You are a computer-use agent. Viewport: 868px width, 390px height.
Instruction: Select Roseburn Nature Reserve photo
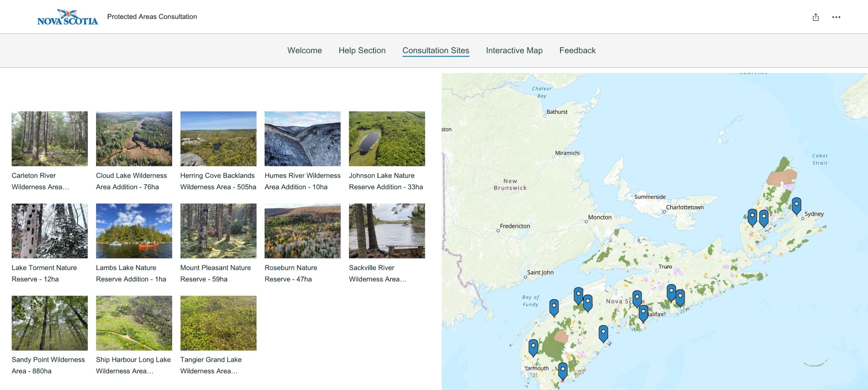click(x=302, y=231)
